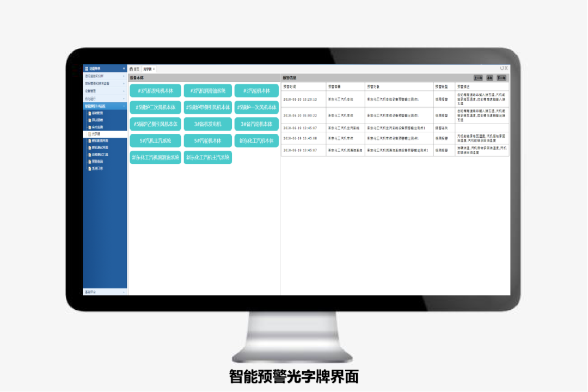
Task: Click the 上一年 button in 报警信息 panel
Action: tap(478, 78)
